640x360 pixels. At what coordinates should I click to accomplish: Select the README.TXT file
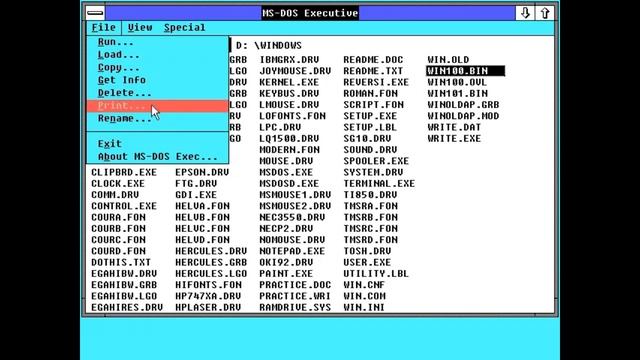[373, 71]
